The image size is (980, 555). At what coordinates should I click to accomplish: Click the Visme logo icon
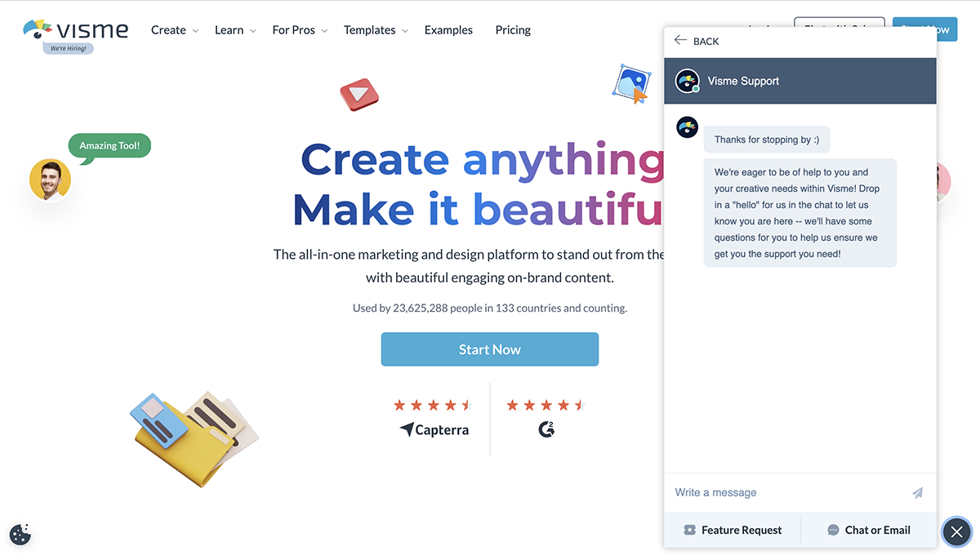38,30
